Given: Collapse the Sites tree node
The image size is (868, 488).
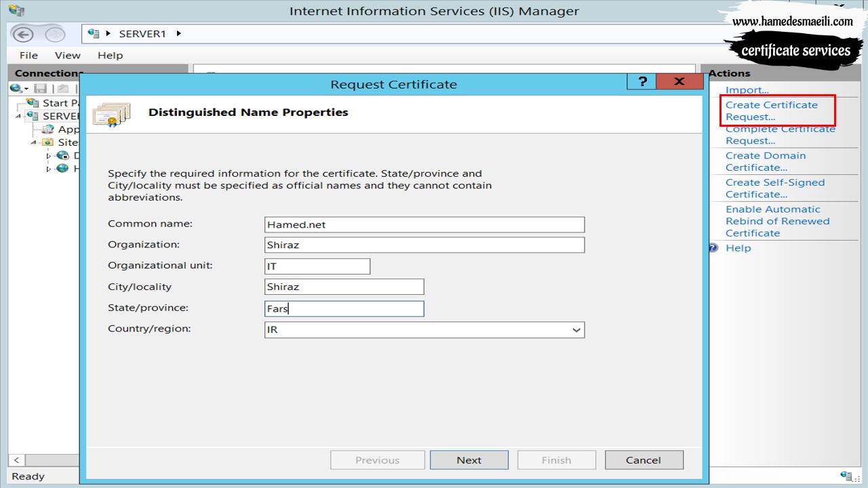Looking at the screenshot, I should (34, 142).
